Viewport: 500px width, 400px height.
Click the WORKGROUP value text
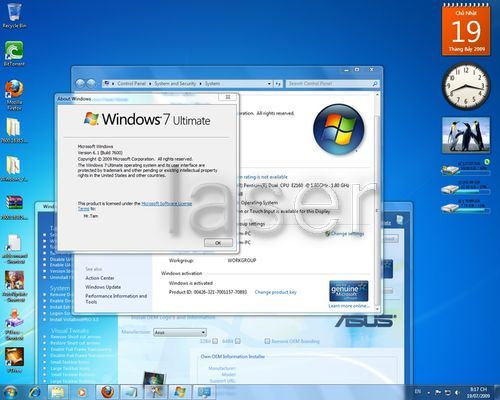pyautogui.click(x=242, y=260)
